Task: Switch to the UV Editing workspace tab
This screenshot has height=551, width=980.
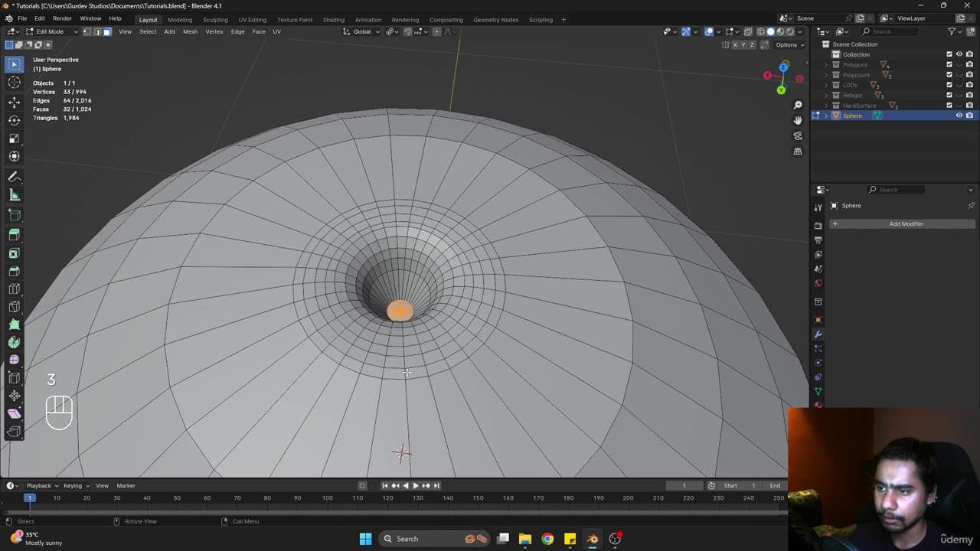Action: pos(253,20)
